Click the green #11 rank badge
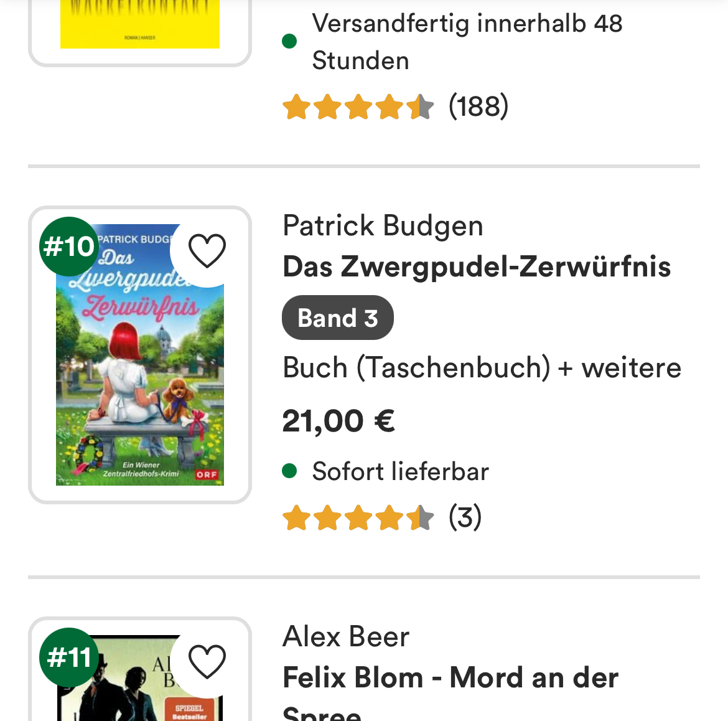 pos(69,657)
